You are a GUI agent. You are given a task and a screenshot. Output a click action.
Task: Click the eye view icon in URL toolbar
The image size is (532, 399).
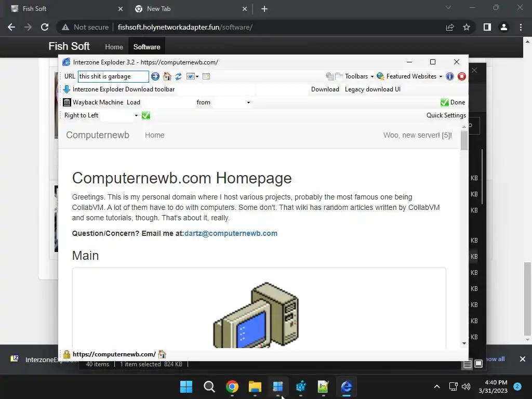pos(190,76)
